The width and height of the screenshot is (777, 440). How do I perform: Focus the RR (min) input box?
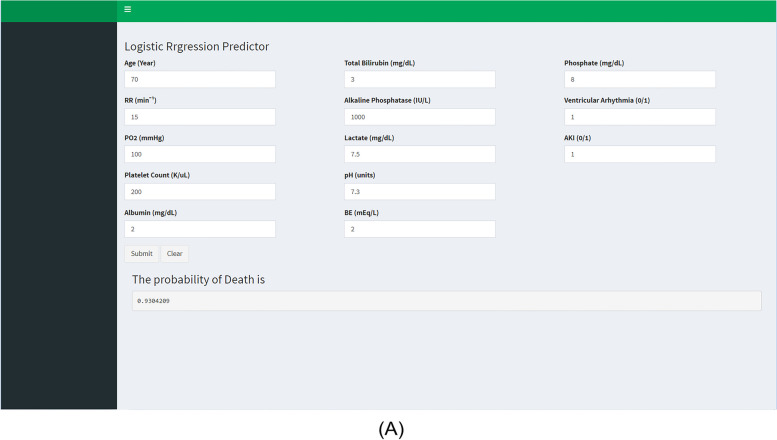point(200,117)
